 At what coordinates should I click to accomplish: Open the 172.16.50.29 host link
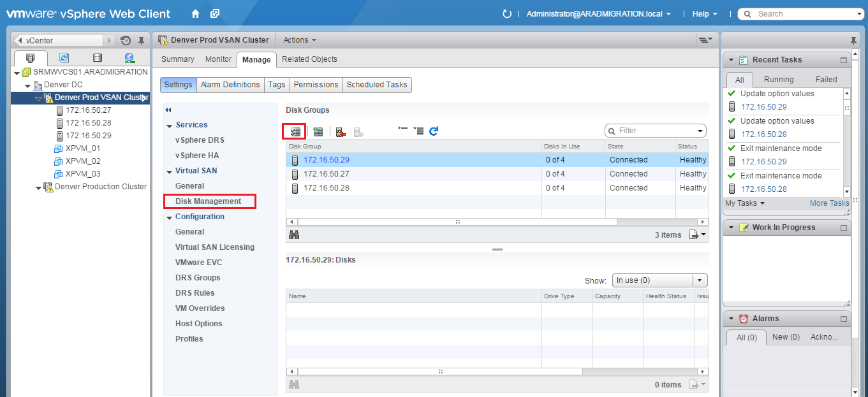tap(327, 159)
